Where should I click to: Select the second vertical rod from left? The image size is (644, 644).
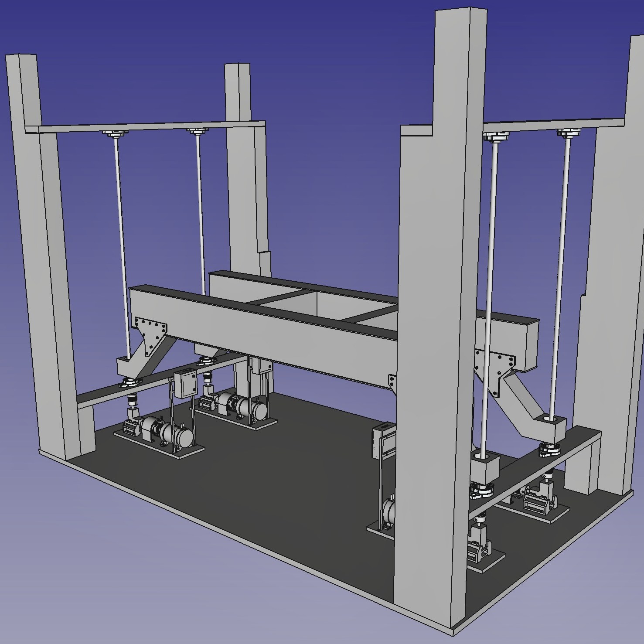(201, 209)
